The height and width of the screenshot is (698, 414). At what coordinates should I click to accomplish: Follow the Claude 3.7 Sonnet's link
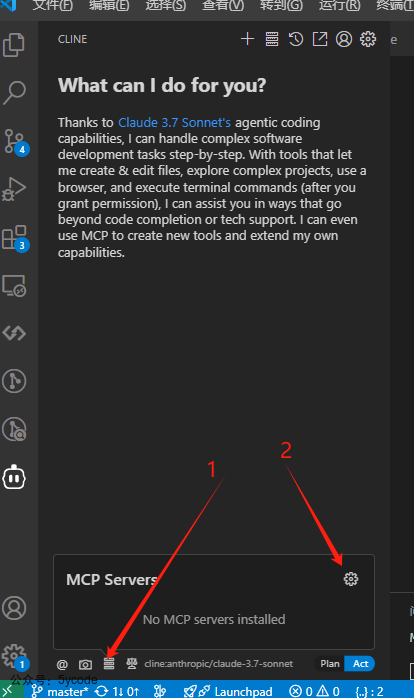(x=175, y=122)
